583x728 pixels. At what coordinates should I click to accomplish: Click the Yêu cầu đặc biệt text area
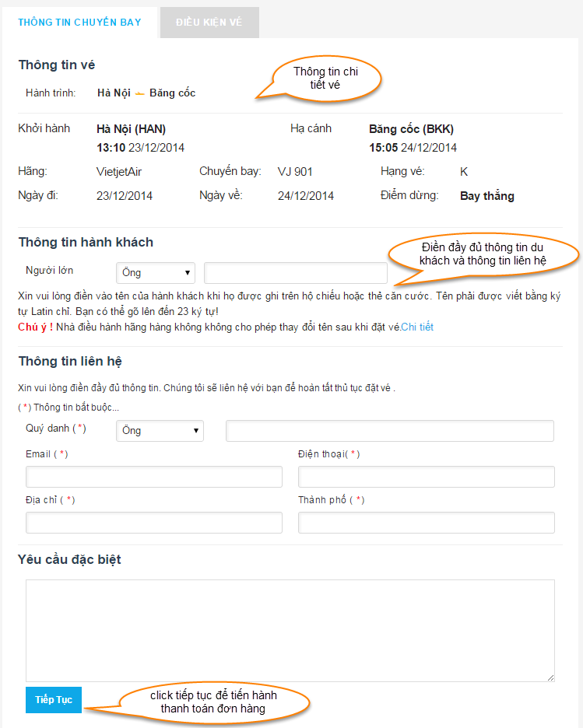pyautogui.click(x=290, y=631)
